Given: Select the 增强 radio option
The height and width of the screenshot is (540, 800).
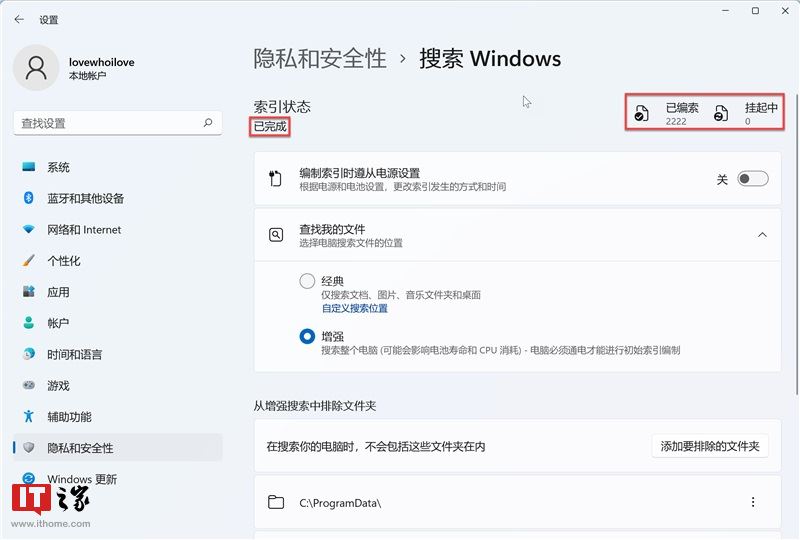Looking at the screenshot, I should tap(307, 336).
